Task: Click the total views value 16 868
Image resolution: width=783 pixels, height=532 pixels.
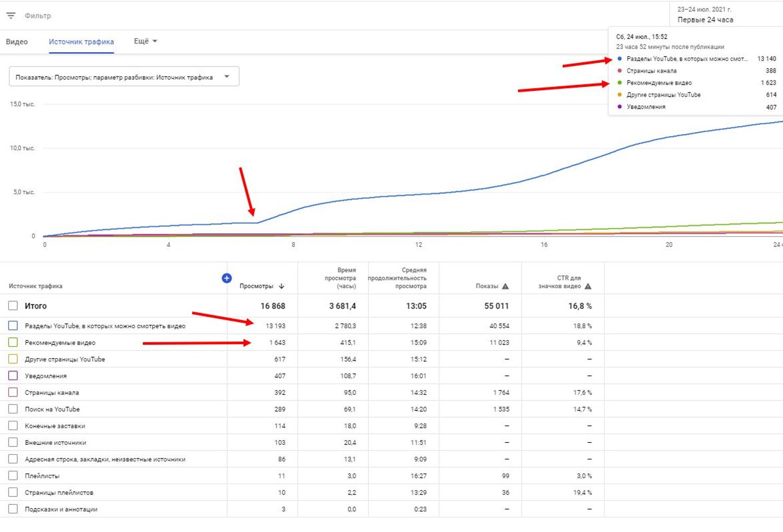Action: click(x=272, y=306)
